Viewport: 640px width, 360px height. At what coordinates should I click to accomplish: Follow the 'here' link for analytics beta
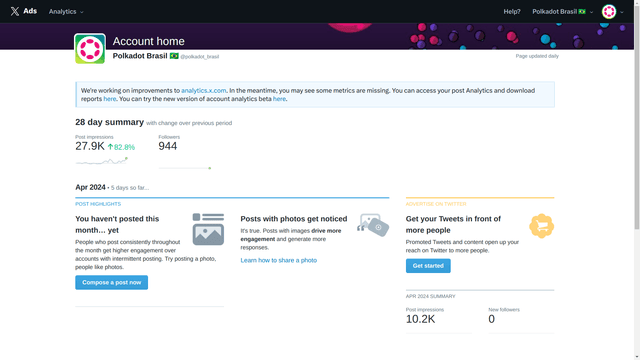279,99
